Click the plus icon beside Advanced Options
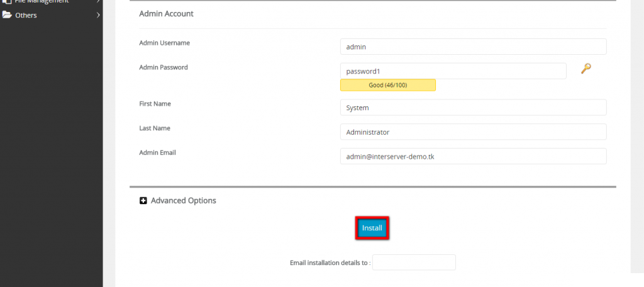The image size is (644, 287). (143, 201)
